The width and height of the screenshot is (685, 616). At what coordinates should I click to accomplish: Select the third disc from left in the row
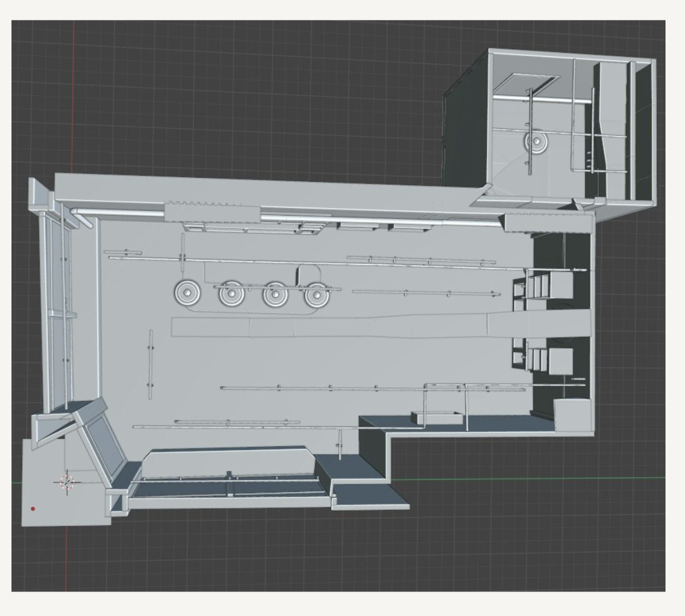(275, 294)
